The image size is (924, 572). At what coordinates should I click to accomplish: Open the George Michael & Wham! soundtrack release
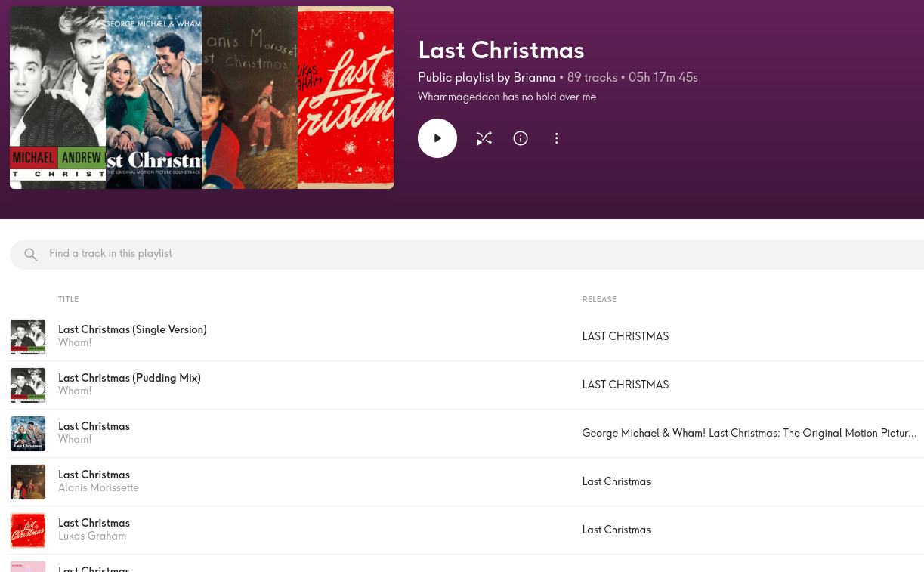748,433
